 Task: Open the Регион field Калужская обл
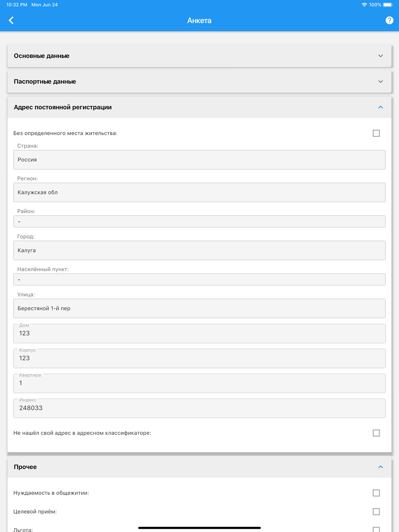[199, 192]
